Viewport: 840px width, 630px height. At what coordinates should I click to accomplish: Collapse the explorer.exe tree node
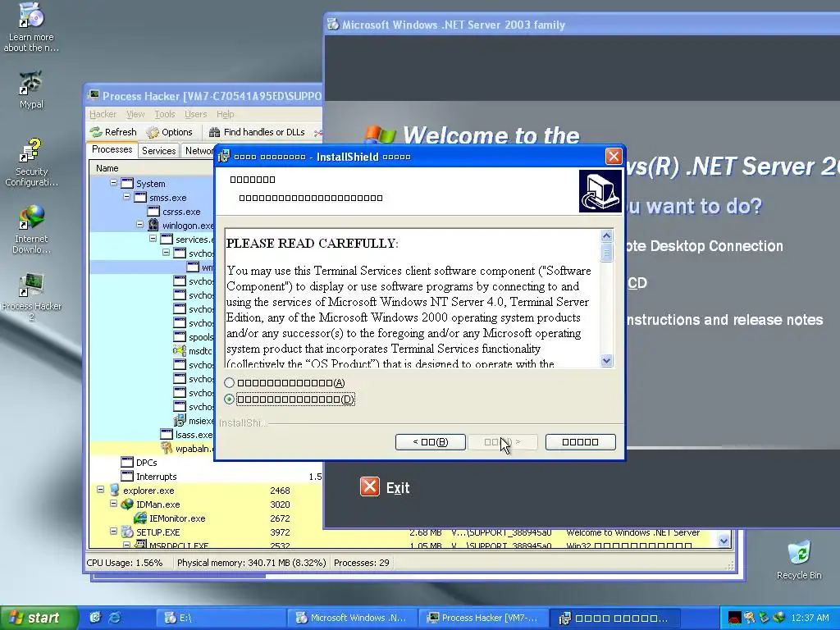point(100,489)
